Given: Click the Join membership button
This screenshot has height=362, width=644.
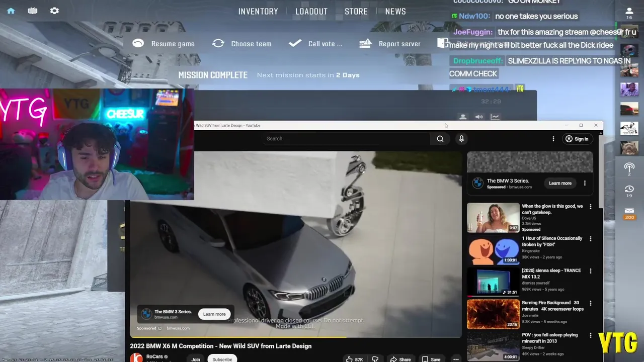Looking at the screenshot, I should pyautogui.click(x=196, y=359).
